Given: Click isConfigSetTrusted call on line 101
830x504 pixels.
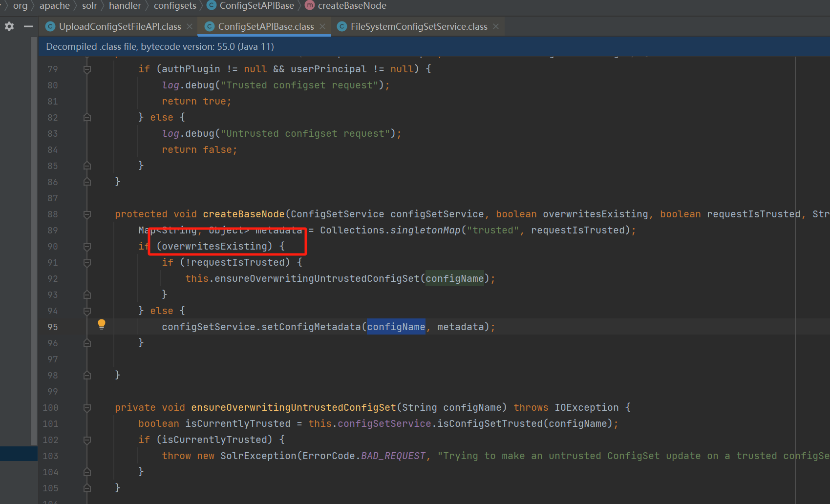Looking at the screenshot, I should pos(490,423).
